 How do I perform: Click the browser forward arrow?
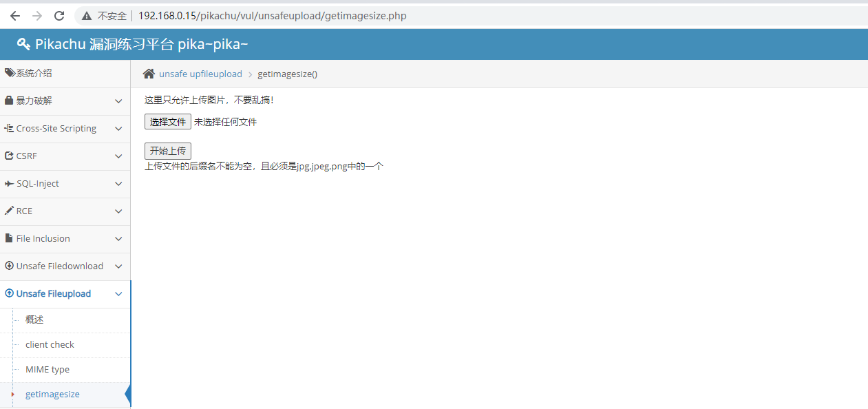coord(37,16)
